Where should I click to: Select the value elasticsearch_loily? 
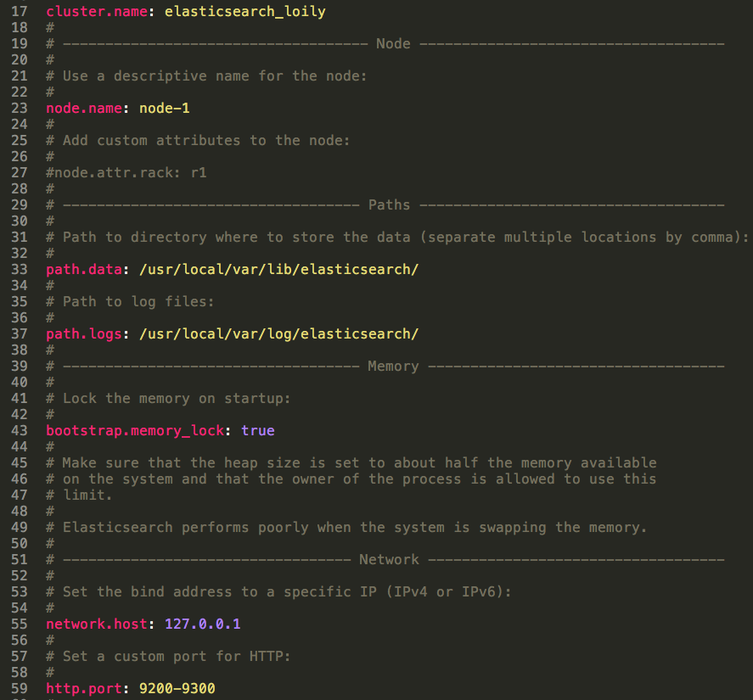tap(245, 12)
